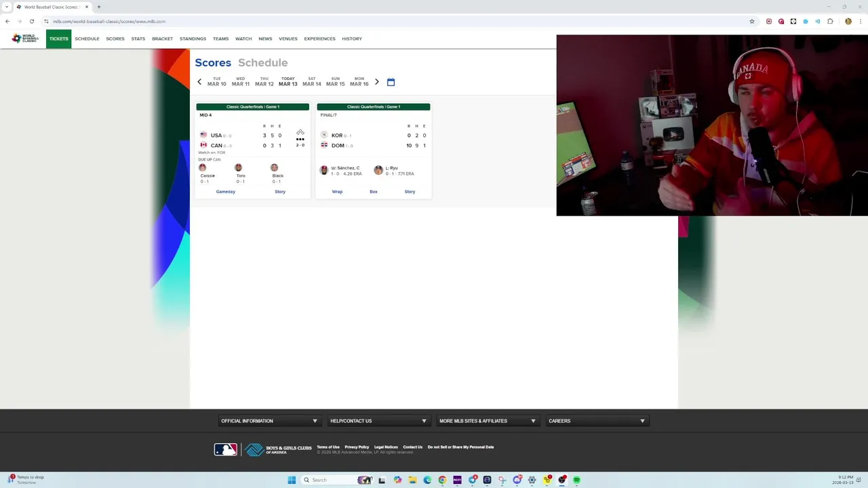Expand the Careers footer section
868x488 pixels.
click(x=597, y=421)
